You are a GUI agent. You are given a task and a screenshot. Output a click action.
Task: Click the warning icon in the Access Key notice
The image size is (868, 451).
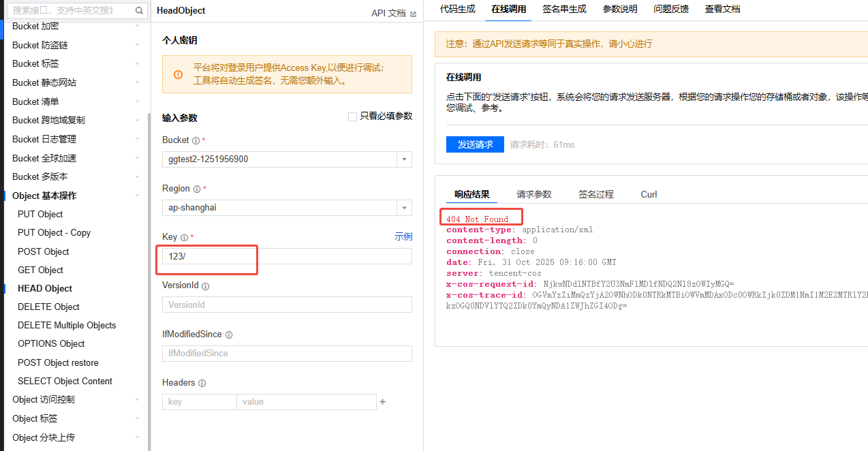[179, 74]
